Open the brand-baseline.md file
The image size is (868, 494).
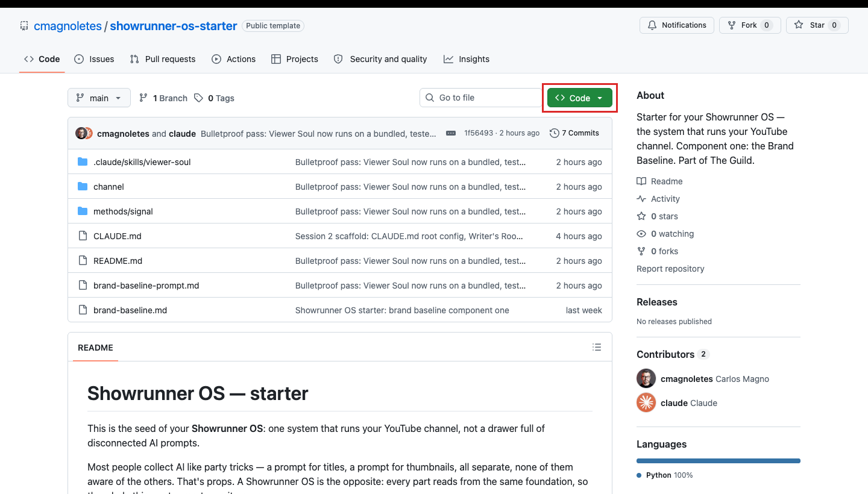(130, 310)
